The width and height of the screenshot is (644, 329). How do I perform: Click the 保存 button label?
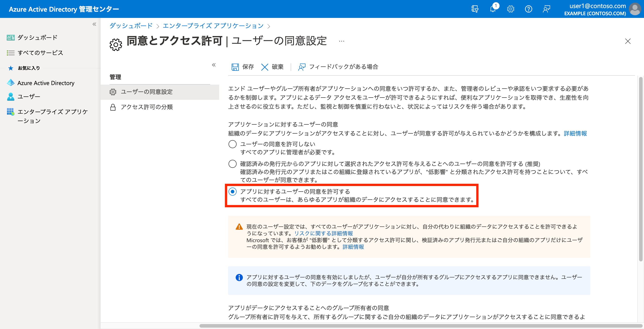pyautogui.click(x=248, y=67)
